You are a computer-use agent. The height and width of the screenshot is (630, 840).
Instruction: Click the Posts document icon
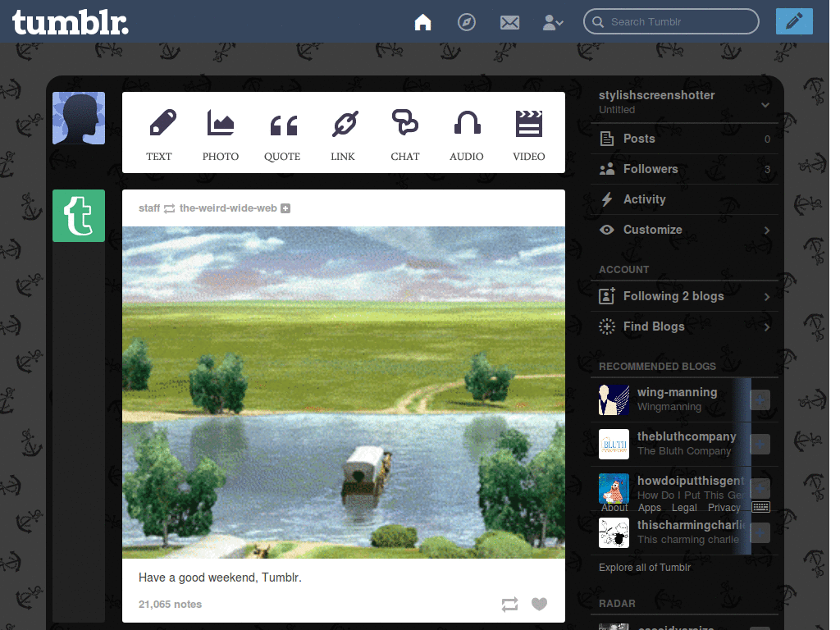click(x=606, y=139)
